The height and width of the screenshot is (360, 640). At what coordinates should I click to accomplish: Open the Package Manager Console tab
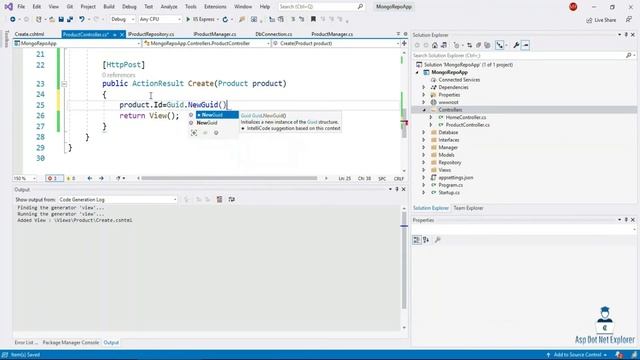[x=71, y=342]
